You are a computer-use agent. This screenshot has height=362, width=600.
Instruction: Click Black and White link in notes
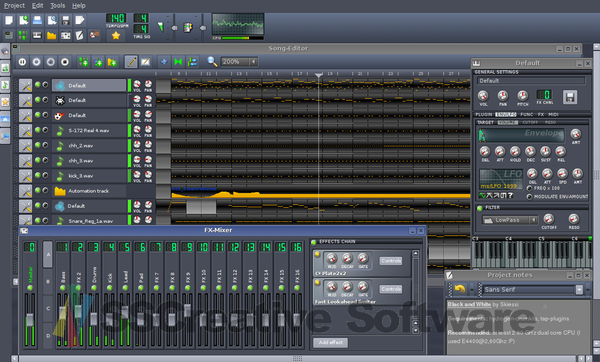[469, 305]
